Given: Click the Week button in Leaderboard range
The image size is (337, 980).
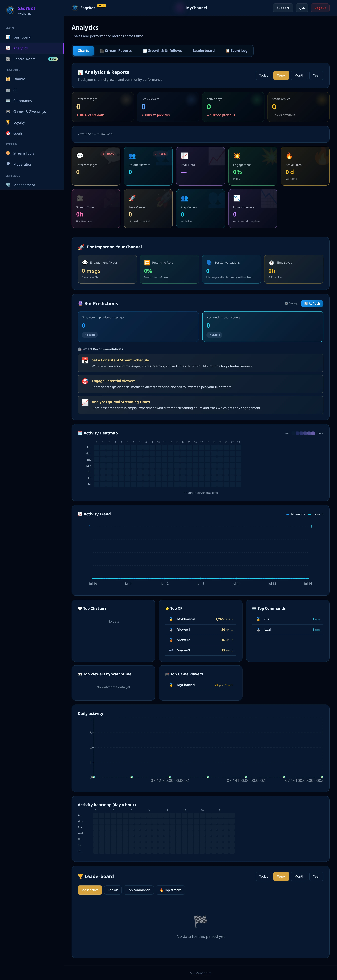Looking at the screenshot, I should click(281, 876).
